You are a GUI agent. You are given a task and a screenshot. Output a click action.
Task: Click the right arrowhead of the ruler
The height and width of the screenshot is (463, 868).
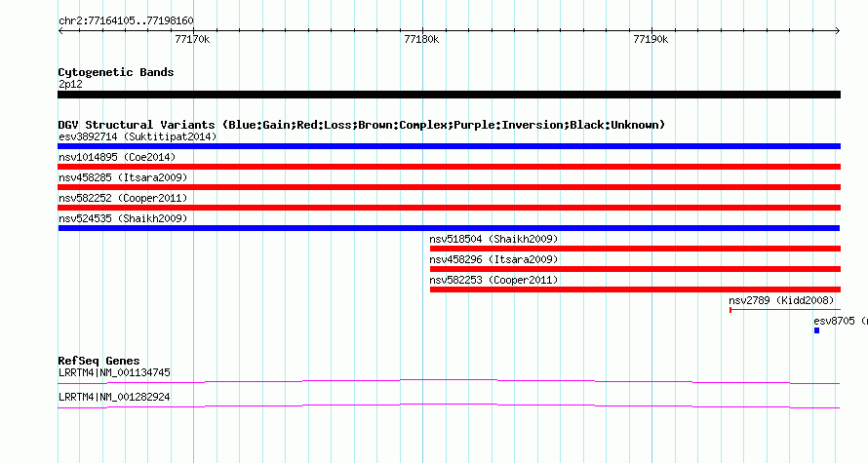tap(838, 31)
